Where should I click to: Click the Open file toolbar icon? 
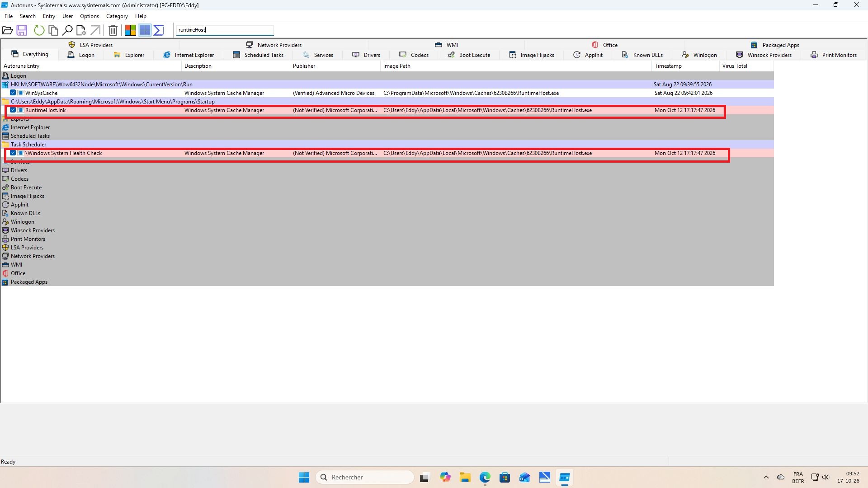point(7,30)
